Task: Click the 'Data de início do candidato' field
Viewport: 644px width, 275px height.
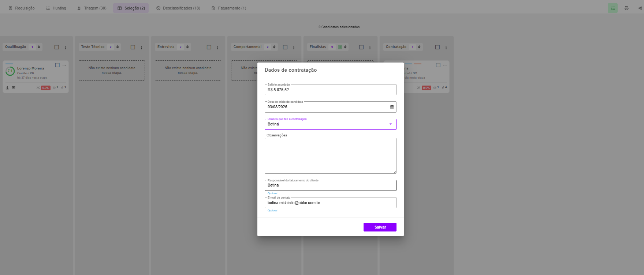Action: pos(331,107)
